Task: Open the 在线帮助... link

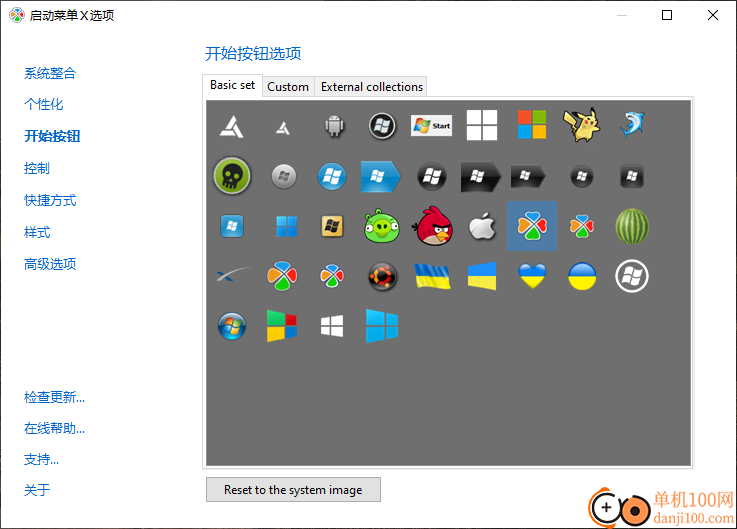Action: [x=54, y=428]
